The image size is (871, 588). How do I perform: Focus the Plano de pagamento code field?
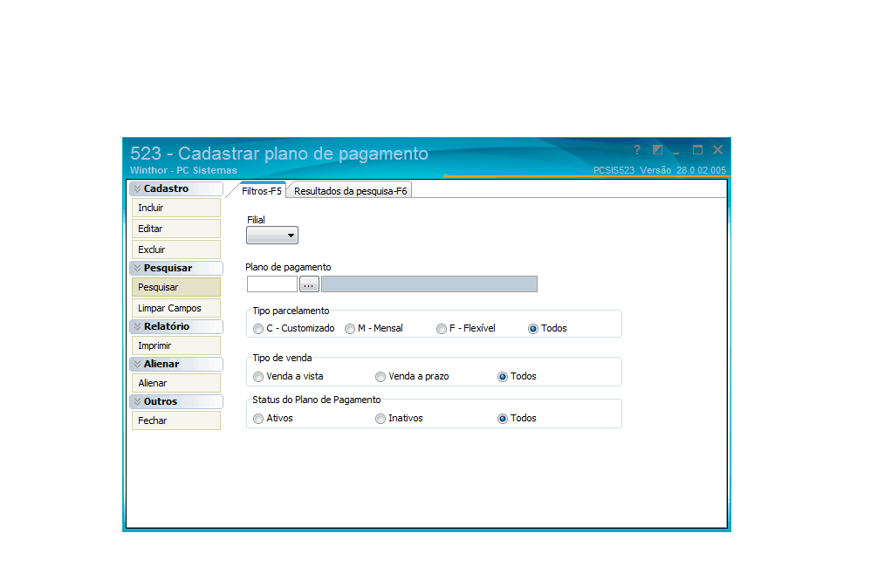point(272,284)
